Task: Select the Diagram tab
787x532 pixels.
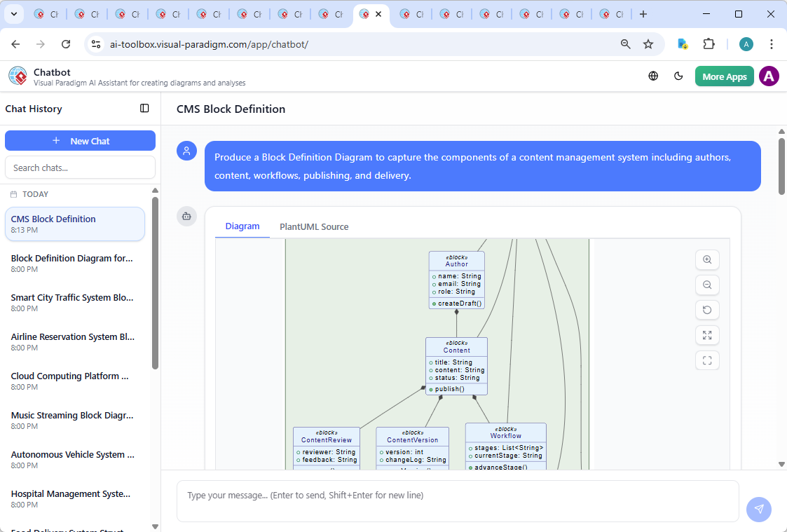Action: point(242,226)
